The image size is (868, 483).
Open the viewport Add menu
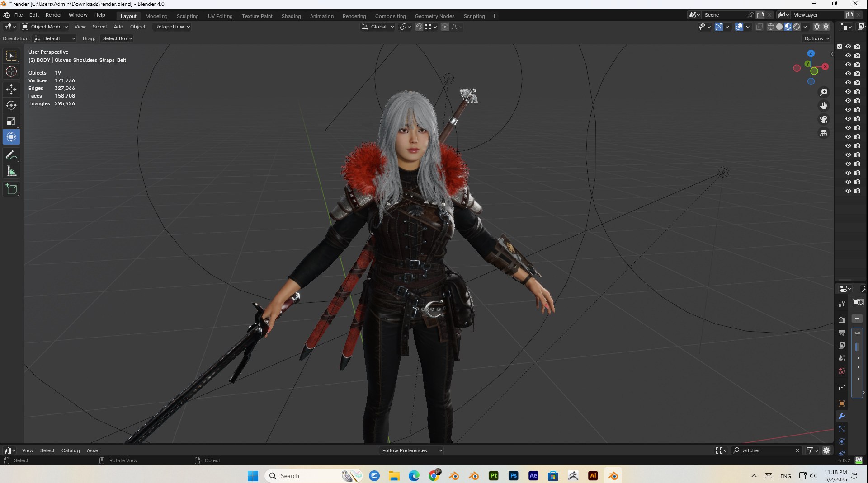click(x=118, y=27)
